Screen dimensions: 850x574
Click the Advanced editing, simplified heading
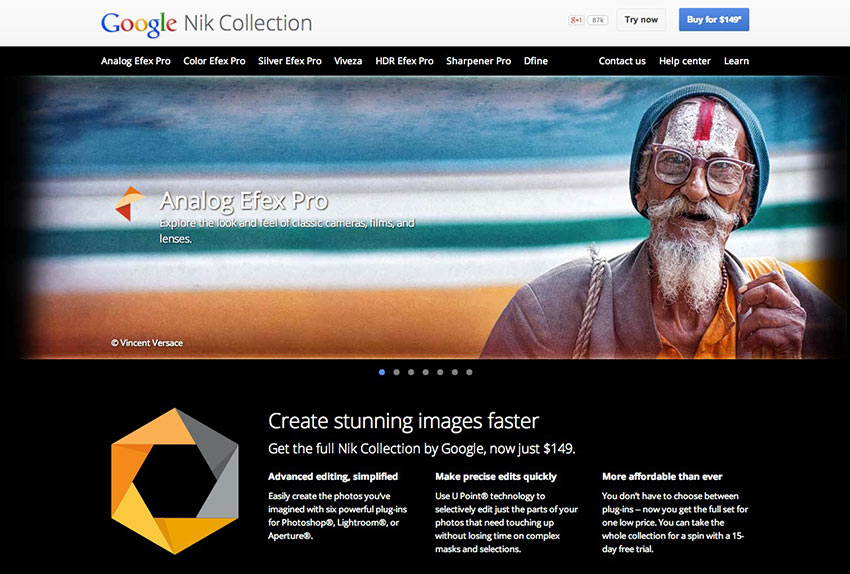(x=333, y=476)
